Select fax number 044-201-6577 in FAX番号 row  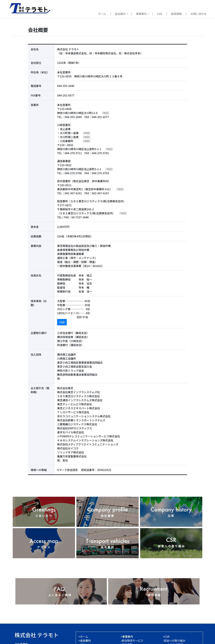point(66,95)
